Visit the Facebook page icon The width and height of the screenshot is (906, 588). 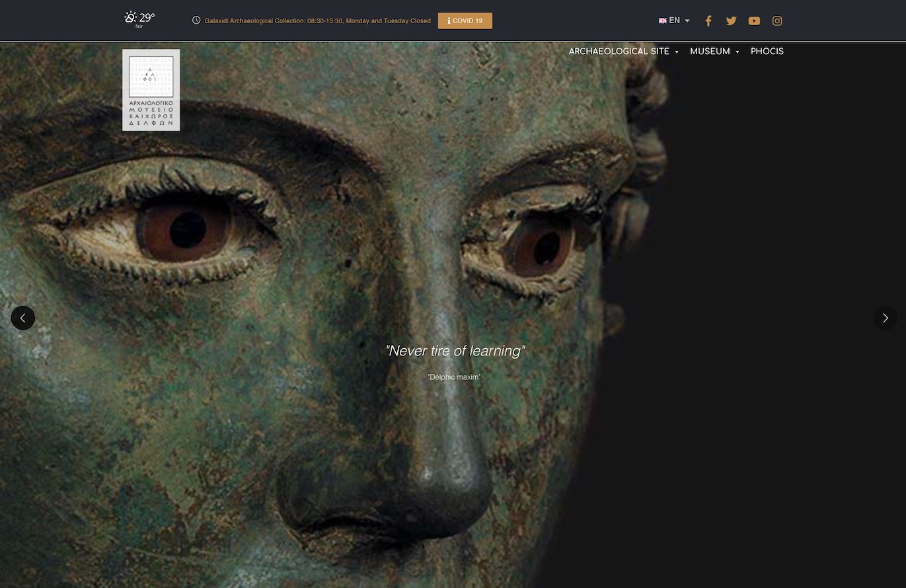pyautogui.click(x=708, y=21)
